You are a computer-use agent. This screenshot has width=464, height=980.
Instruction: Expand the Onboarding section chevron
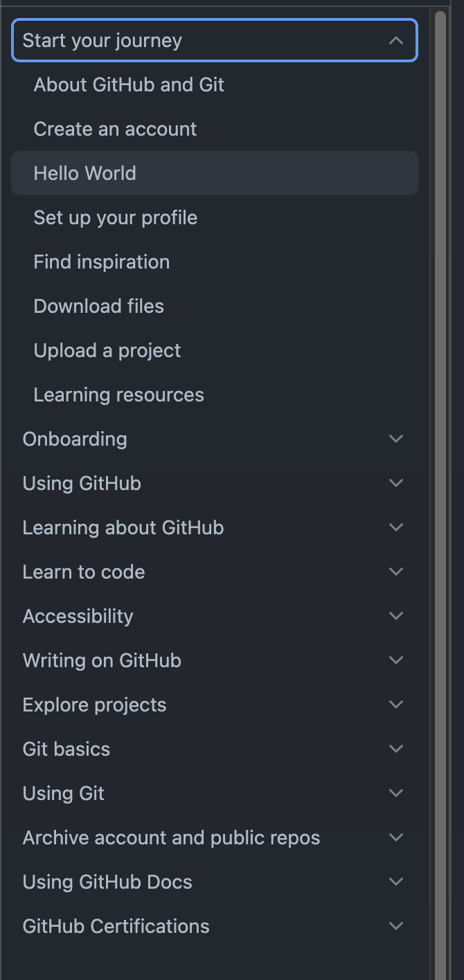pyautogui.click(x=395, y=439)
